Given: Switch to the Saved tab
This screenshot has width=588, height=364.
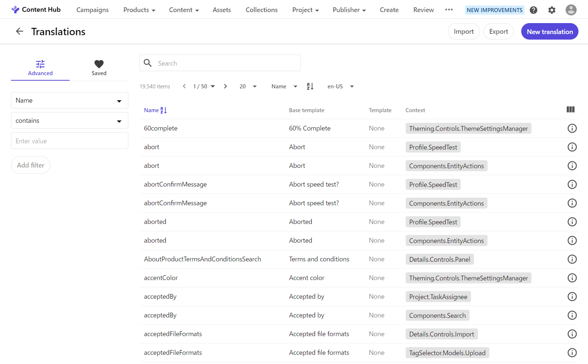Looking at the screenshot, I should pos(99,68).
